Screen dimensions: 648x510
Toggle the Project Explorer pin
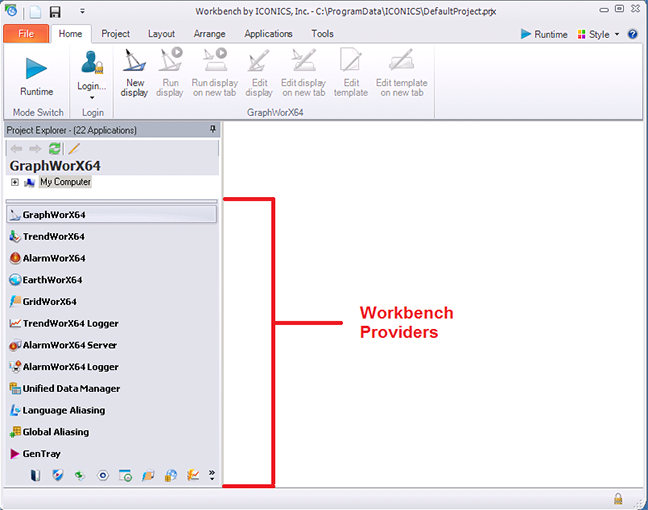pyautogui.click(x=212, y=130)
